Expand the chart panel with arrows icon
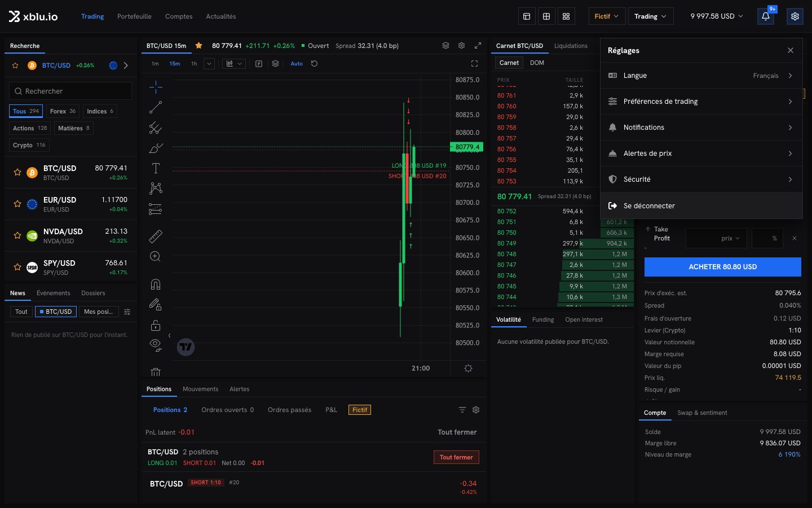This screenshot has height=508, width=812. [x=478, y=46]
